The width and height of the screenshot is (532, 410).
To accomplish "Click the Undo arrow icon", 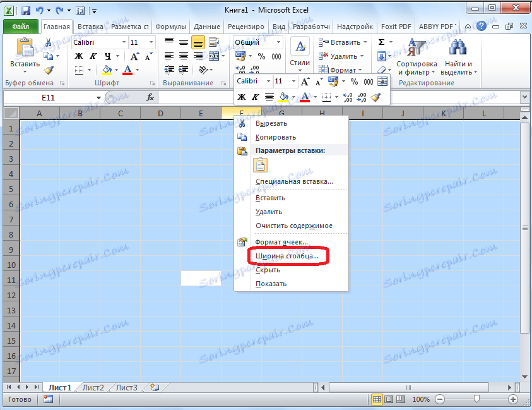I will click(40, 11).
